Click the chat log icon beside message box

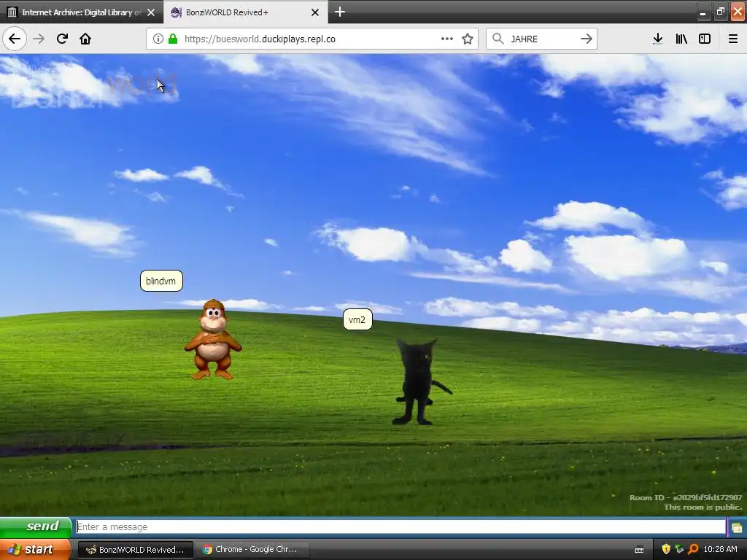(x=737, y=527)
